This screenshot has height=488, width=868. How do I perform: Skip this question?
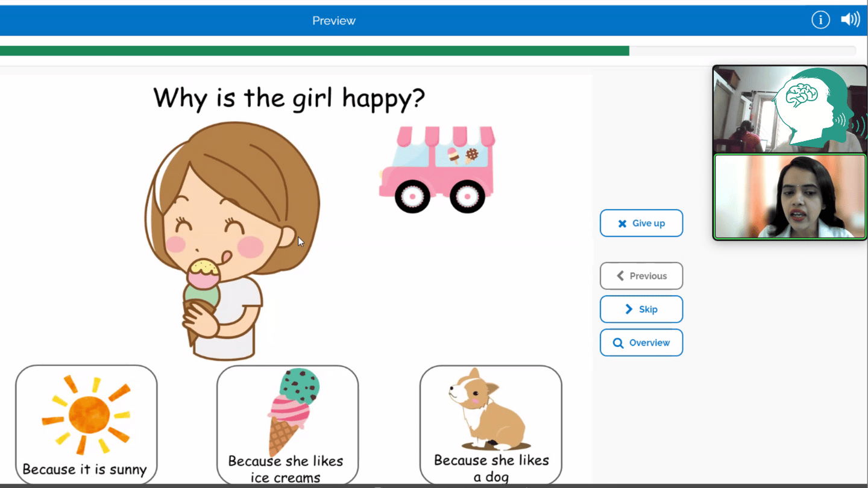[x=641, y=309]
